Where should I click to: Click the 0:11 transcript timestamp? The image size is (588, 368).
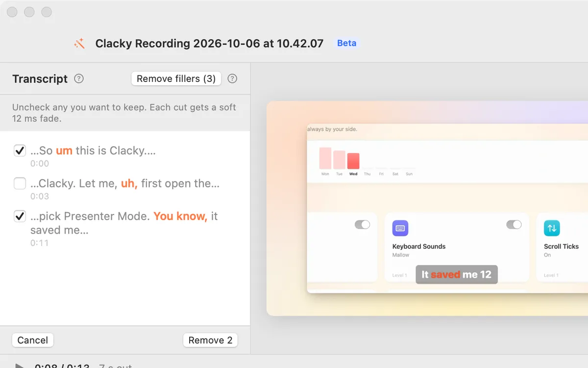tap(39, 243)
